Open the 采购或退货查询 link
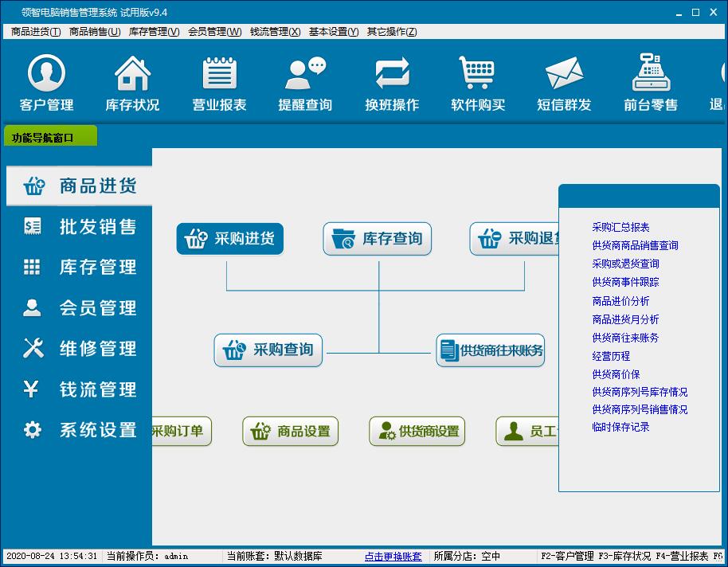The image size is (728, 567). pos(625,264)
